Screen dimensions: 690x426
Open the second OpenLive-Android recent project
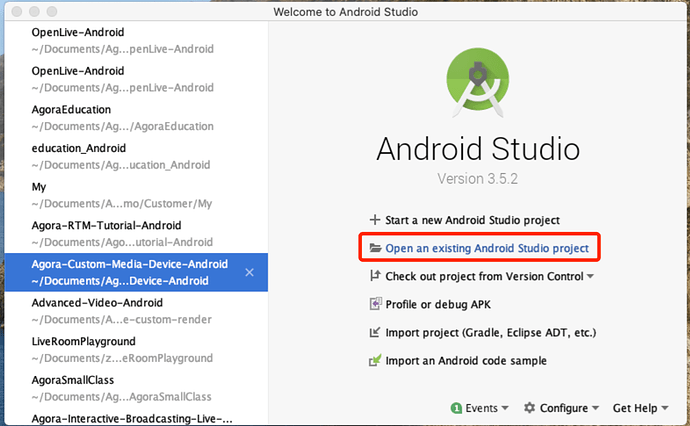point(136,79)
